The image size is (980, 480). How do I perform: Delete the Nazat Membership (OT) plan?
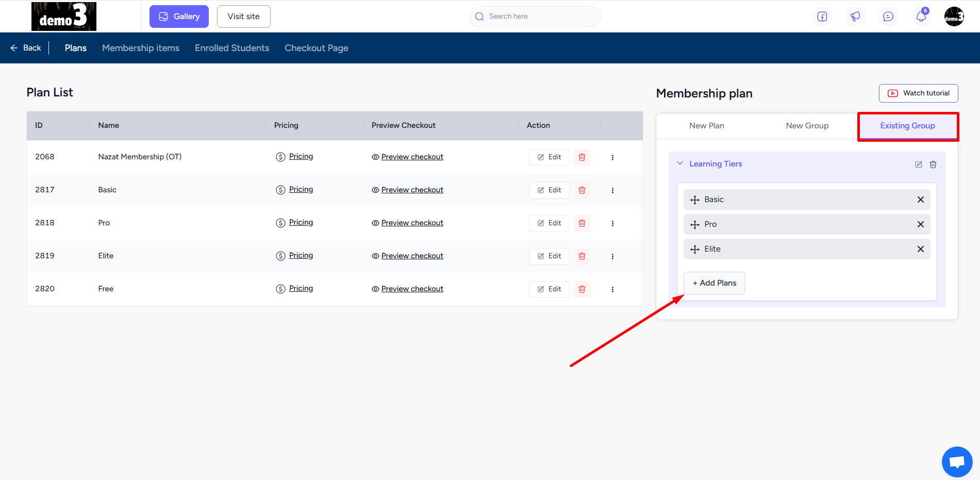[582, 157]
